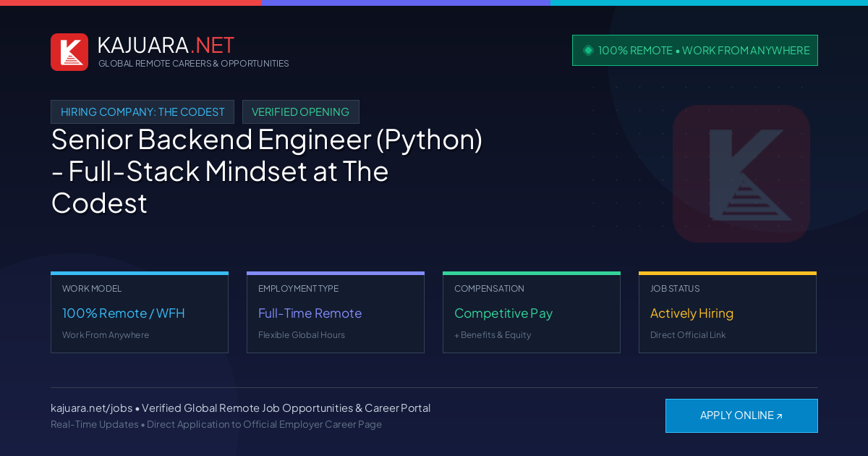Select the Verified Opening tag

point(300,112)
